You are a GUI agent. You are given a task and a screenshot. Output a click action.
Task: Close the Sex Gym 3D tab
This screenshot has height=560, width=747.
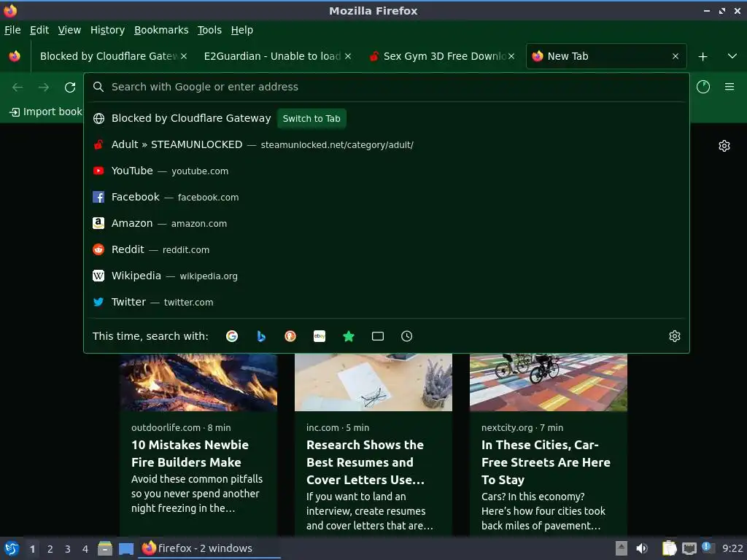tap(511, 56)
